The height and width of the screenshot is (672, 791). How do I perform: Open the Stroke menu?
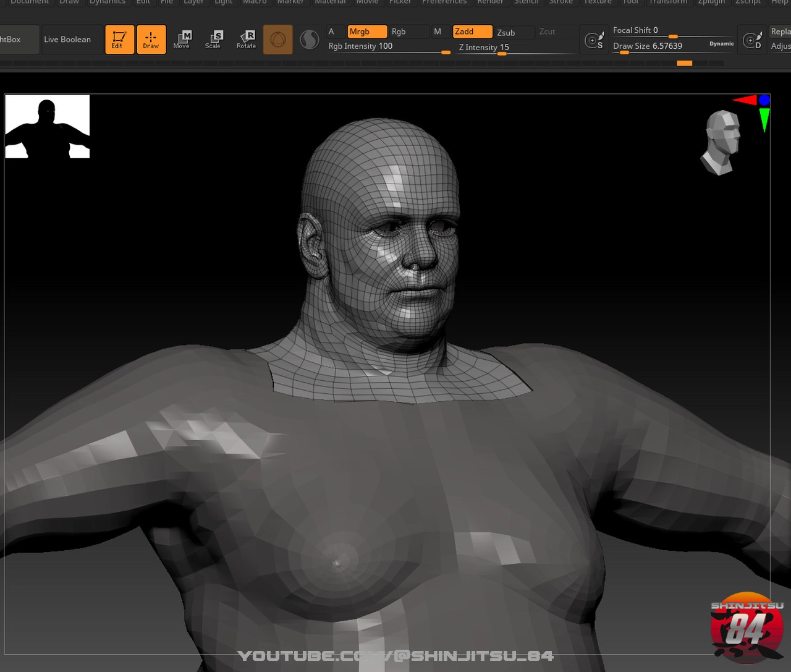[560, 2]
